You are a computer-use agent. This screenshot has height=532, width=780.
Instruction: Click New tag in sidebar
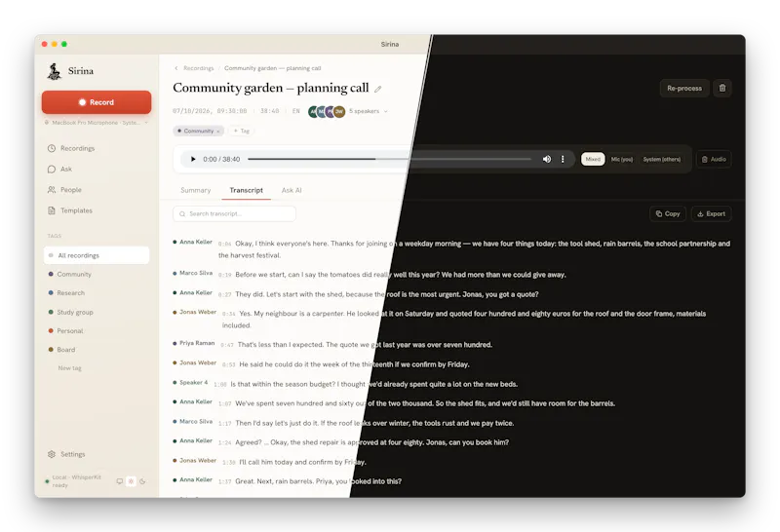click(69, 368)
